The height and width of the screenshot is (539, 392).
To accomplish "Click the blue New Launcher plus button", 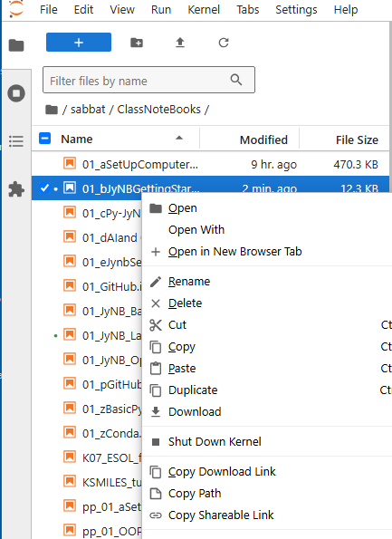I will coord(79,43).
